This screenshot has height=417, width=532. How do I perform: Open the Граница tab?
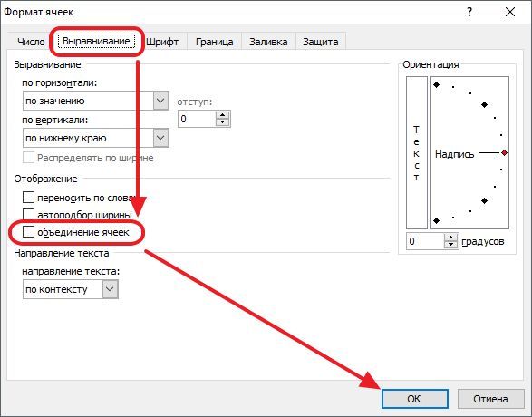coord(215,42)
